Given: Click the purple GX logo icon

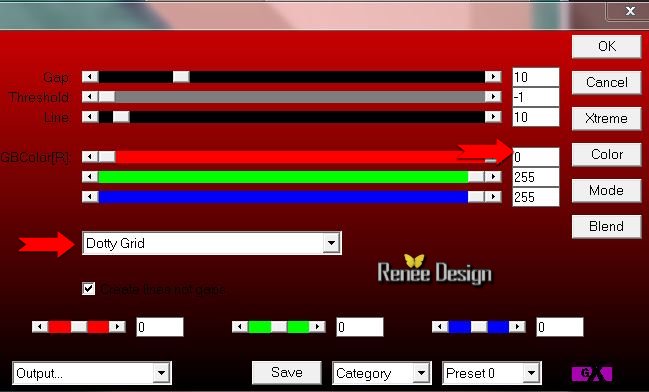Looking at the screenshot, I should pos(592,373).
